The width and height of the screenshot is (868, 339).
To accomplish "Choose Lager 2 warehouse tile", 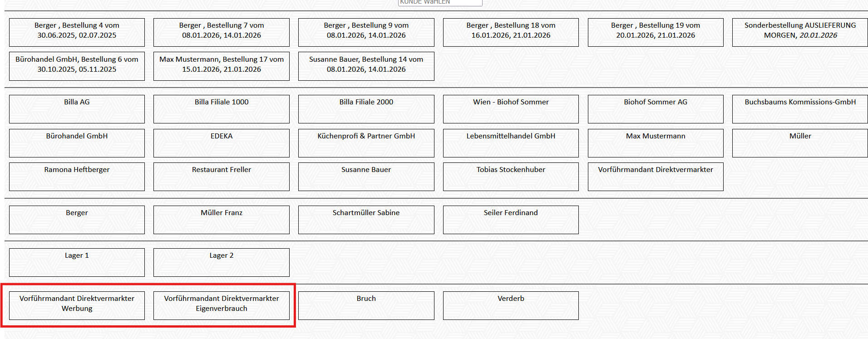I will click(x=222, y=262).
